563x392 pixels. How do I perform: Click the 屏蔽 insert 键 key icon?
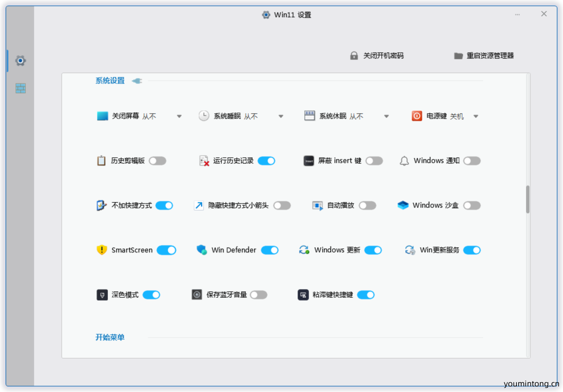tap(309, 160)
